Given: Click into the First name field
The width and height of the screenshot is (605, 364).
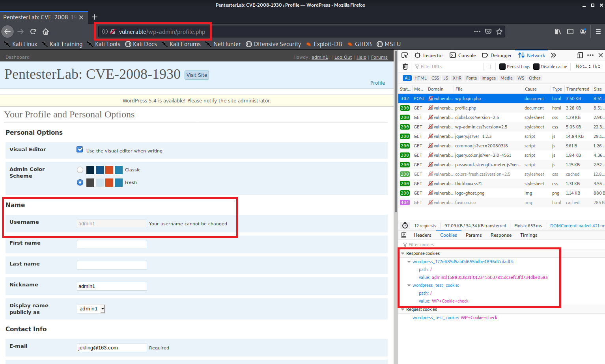Looking at the screenshot, I should [112, 245].
